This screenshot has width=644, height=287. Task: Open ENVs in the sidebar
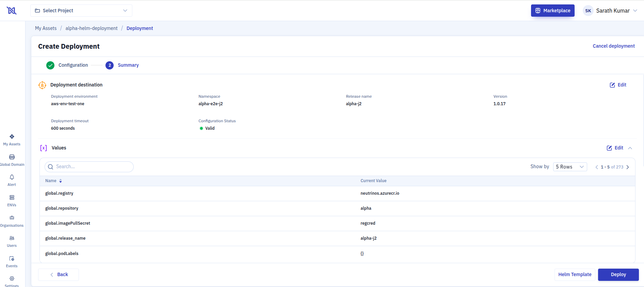pos(12,201)
